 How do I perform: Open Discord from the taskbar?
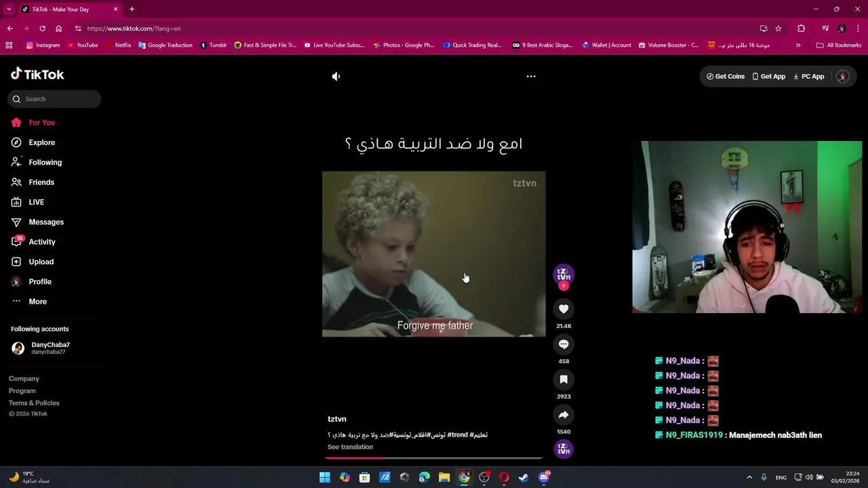pos(543,477)
